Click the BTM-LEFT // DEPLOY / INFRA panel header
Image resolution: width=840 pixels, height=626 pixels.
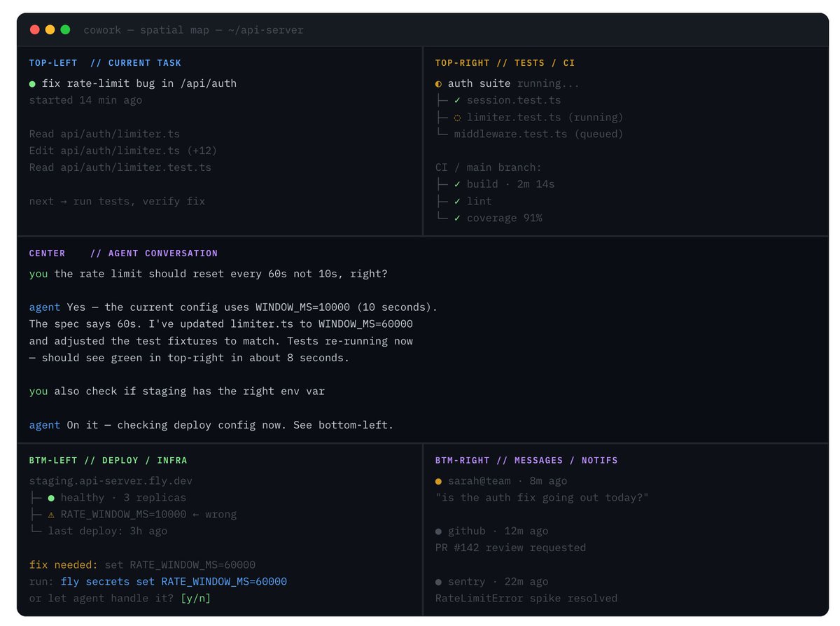[x=108, y=461]
